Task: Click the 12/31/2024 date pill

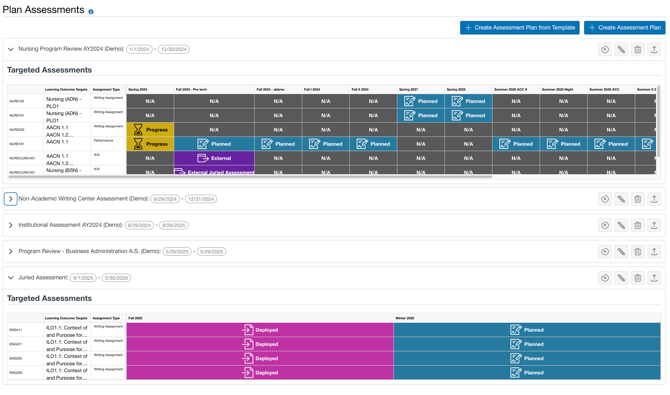Action: 200,199
